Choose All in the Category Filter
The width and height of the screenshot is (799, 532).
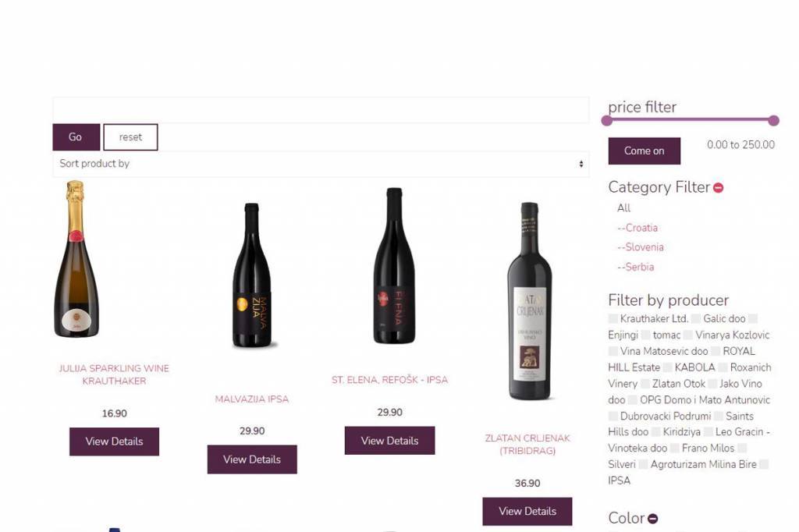tap(623, 208)
